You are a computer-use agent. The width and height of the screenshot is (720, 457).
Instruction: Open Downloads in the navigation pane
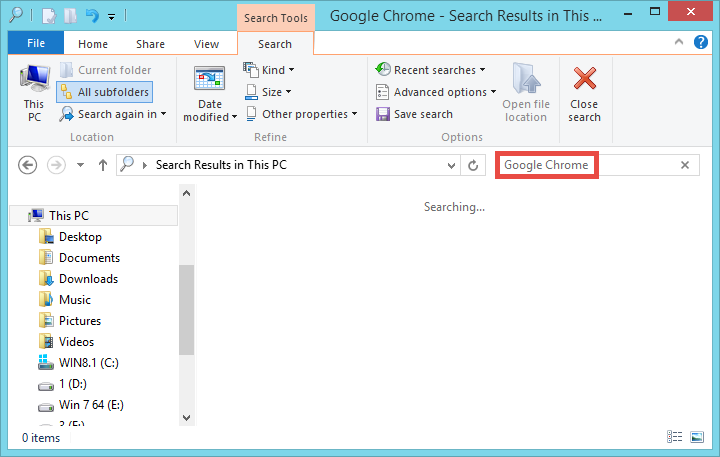[x=79, y=279]
